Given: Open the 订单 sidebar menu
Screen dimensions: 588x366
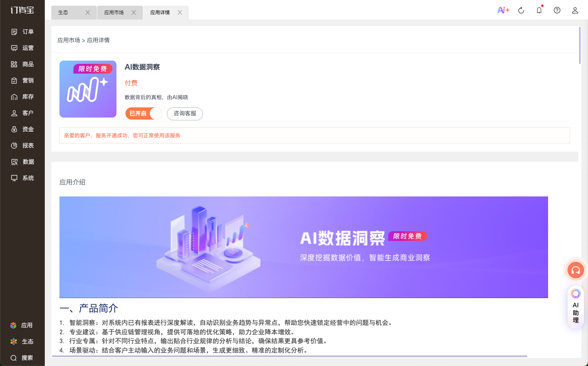Looking at the screenshot, I should [22, 32].
